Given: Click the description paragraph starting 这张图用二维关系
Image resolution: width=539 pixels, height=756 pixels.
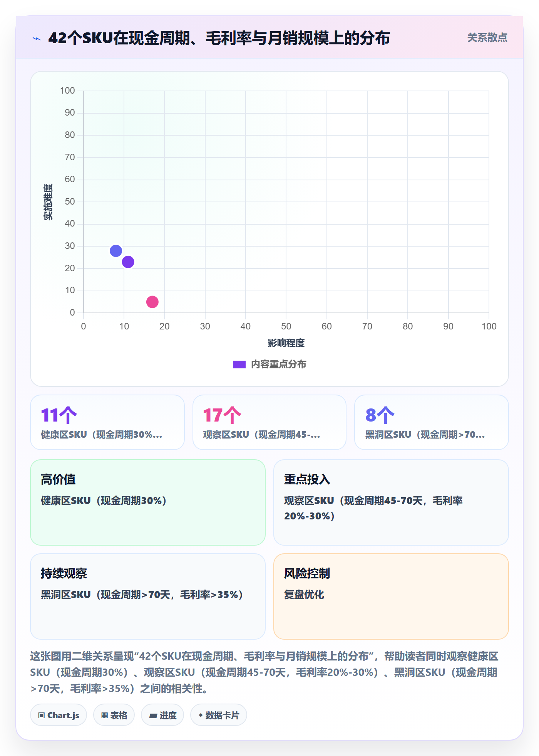Looking at the screenshot, I should [x=264, y=672].
